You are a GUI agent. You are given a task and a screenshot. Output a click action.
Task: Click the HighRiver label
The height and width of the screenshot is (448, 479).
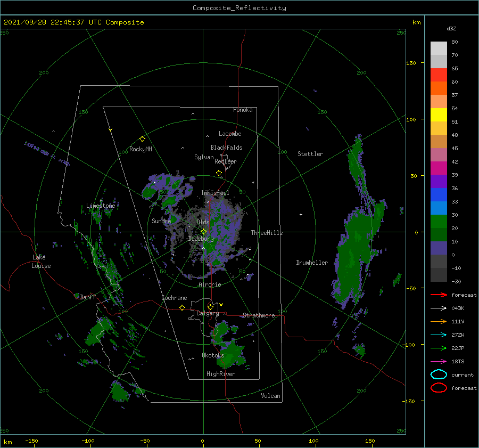click(221, 374)
